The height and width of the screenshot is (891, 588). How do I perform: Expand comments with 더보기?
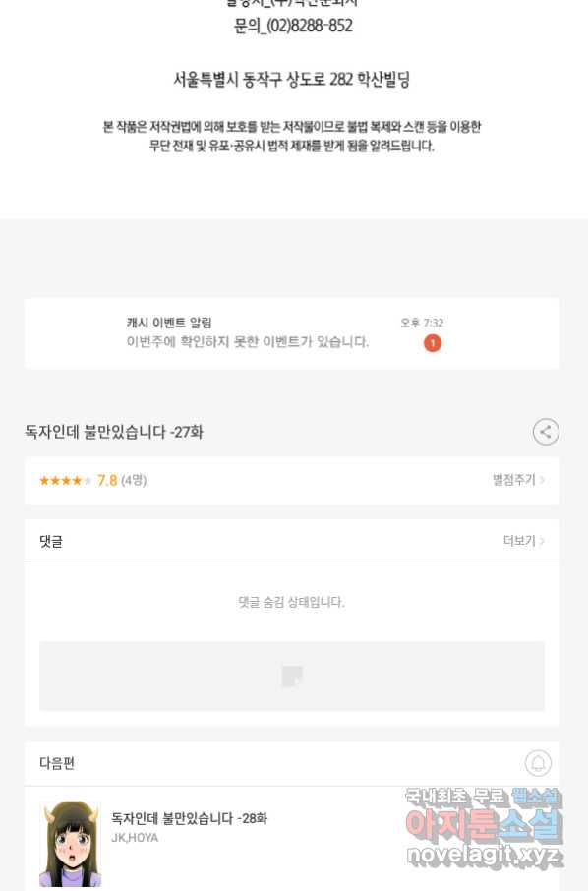tap(519, 540)
